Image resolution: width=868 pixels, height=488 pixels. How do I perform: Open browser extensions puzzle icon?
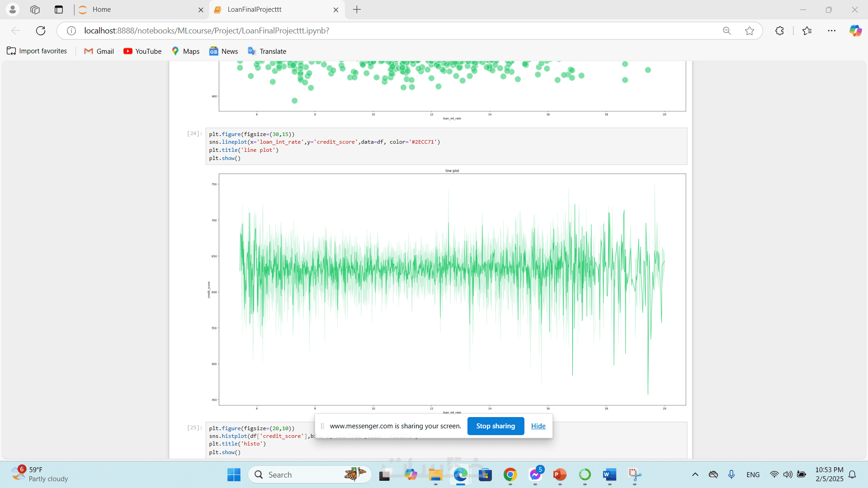coord(779,31)
